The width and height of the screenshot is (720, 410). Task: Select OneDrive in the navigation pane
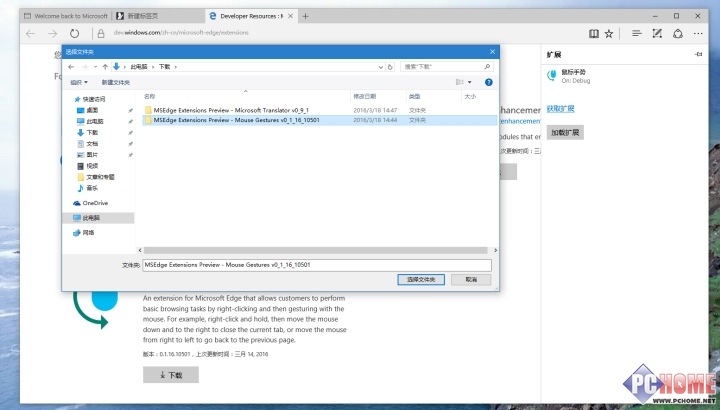94,203
